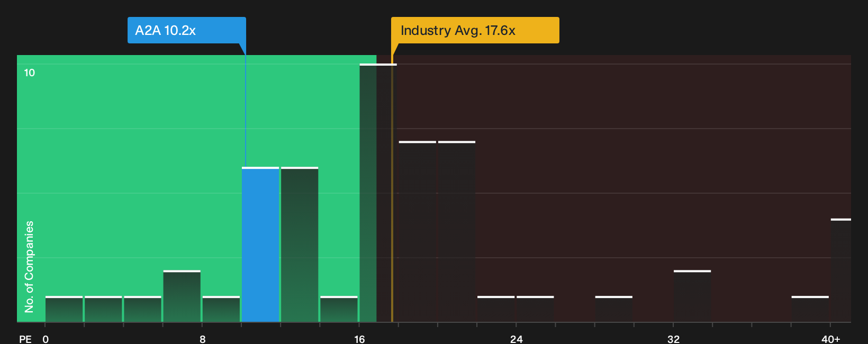The image size is (868, 344).
Task: Select the blue highlighted A2A histogram bar
Action: (x=260, y=245)
